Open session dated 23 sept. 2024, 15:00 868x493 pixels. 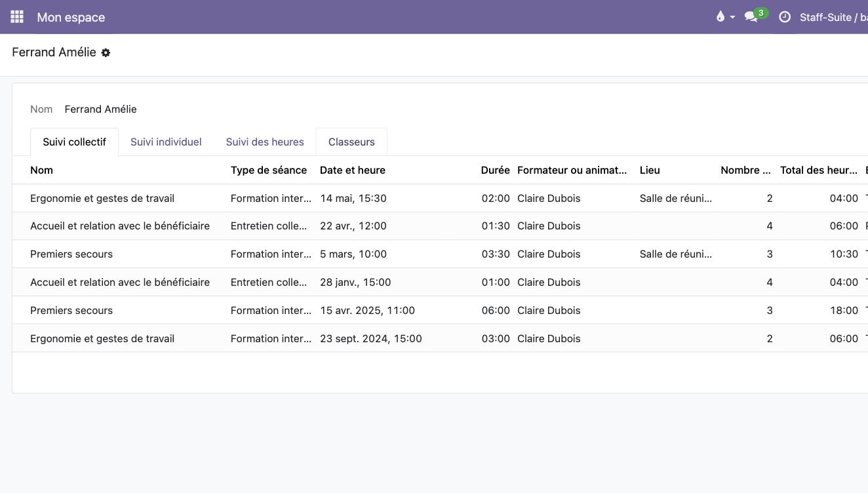pos(440,338)
